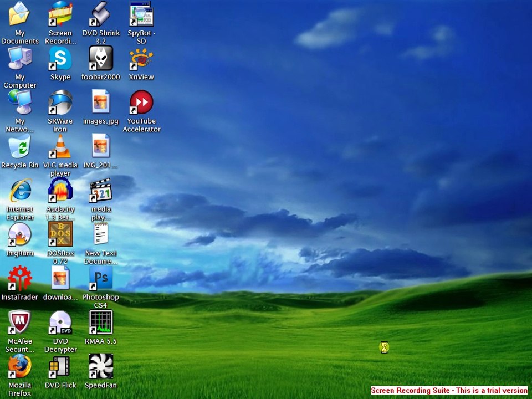Select the Screen Recording shortcut icon
This screenshot has height=399, width=532.
[60, 13]
